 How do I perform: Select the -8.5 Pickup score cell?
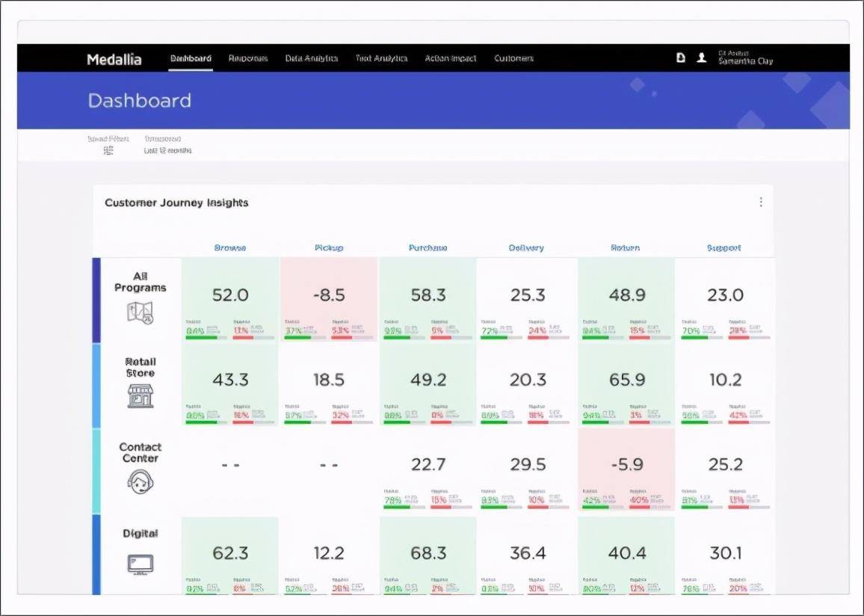pyautogui.click(x=329, y=299)
